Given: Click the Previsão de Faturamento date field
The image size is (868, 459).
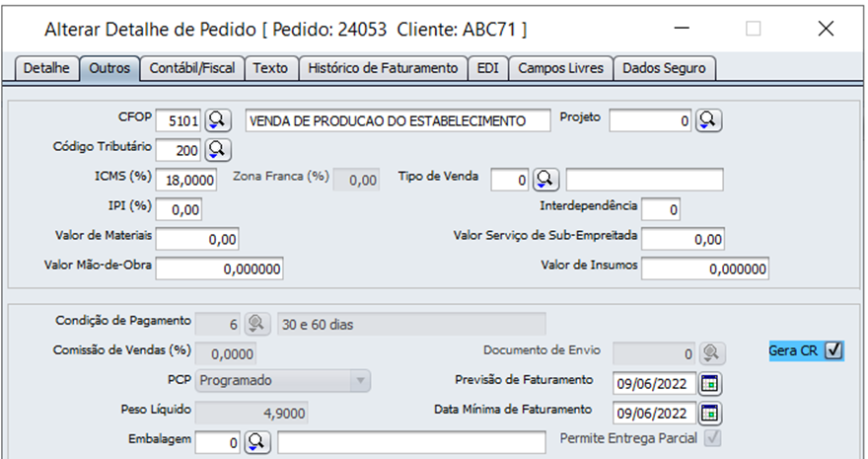Looking at the screenshot, I should point(654,383).
